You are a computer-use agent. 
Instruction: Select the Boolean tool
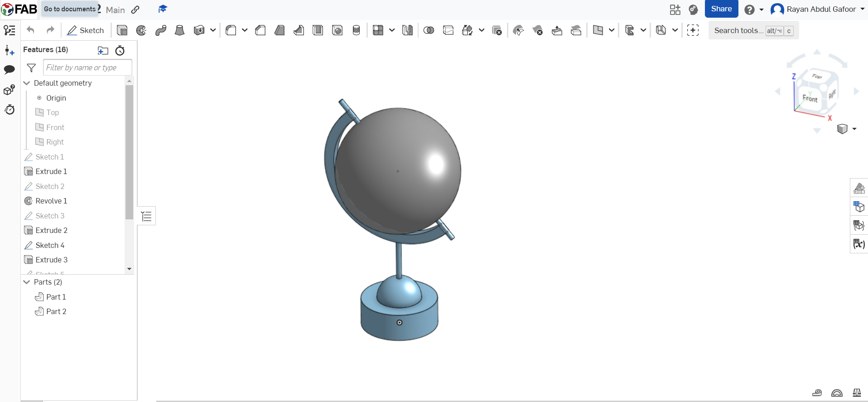point(429,30)
